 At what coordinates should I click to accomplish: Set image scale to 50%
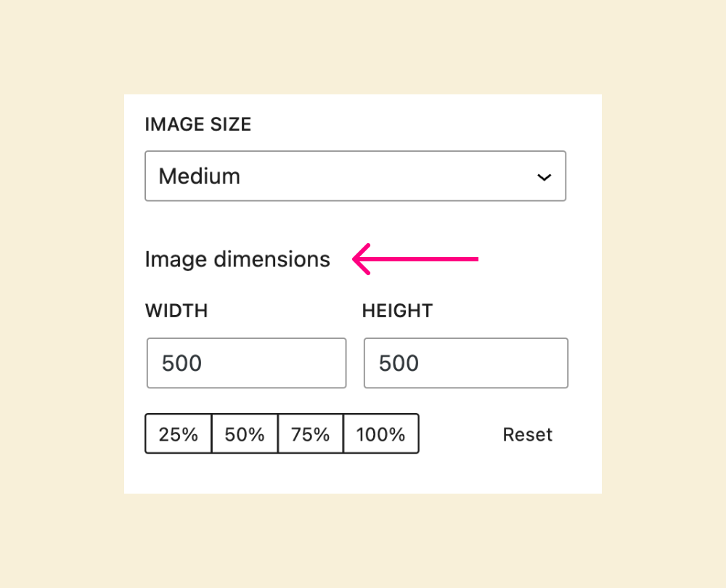pyautogui.click(x=245, y=434)
